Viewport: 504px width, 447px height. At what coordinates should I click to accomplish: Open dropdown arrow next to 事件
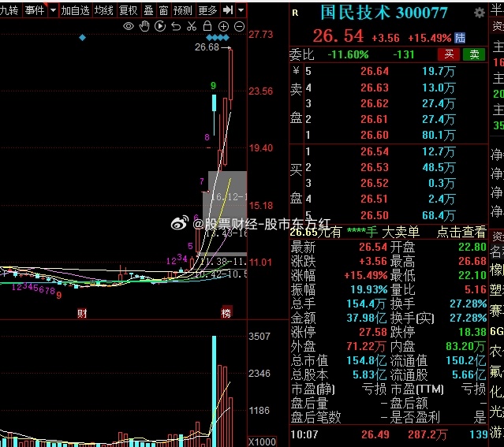tap(53, 10)
